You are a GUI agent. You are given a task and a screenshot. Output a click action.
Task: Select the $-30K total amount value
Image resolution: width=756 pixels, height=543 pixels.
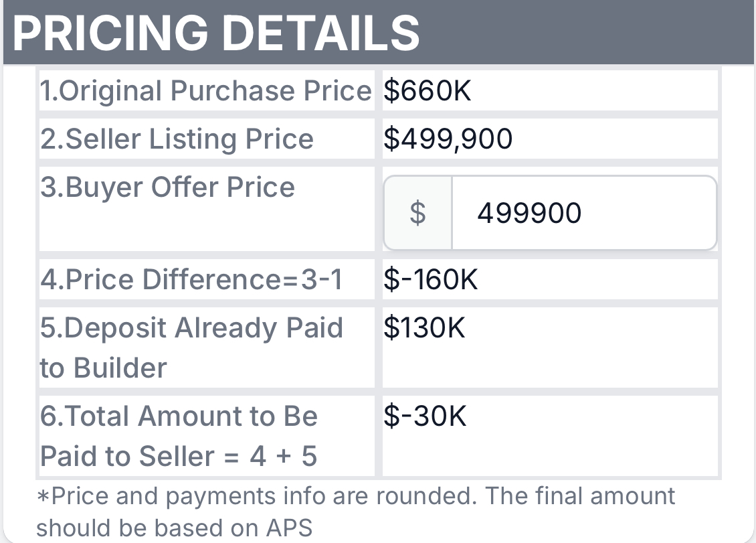425,416
